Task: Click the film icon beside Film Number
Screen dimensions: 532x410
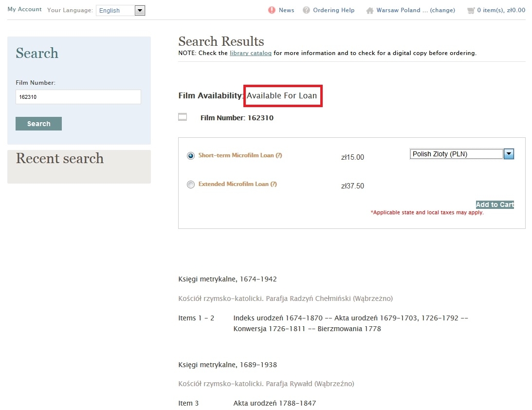Action: click(183, 117)
